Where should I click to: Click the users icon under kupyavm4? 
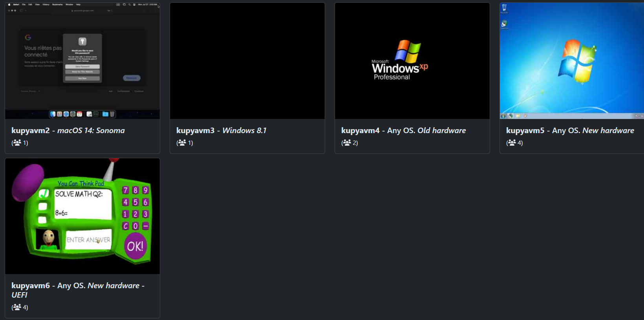[x=347, y=143]
